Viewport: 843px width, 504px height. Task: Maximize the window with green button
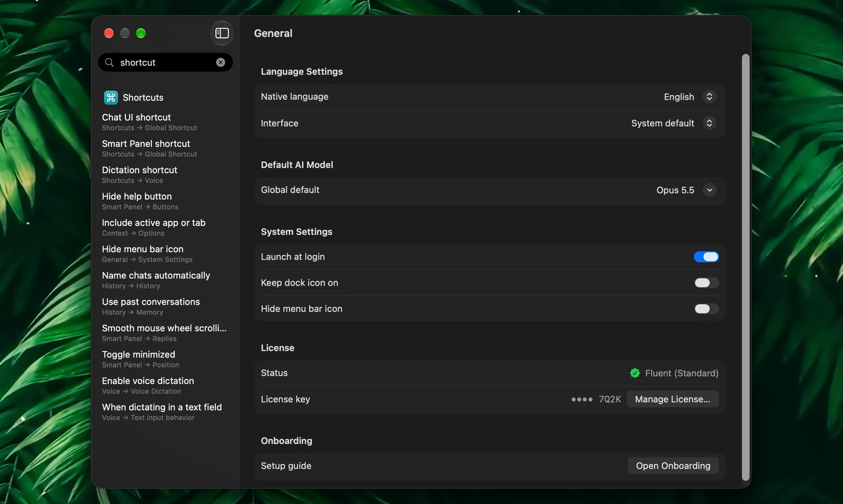[140, 33]
